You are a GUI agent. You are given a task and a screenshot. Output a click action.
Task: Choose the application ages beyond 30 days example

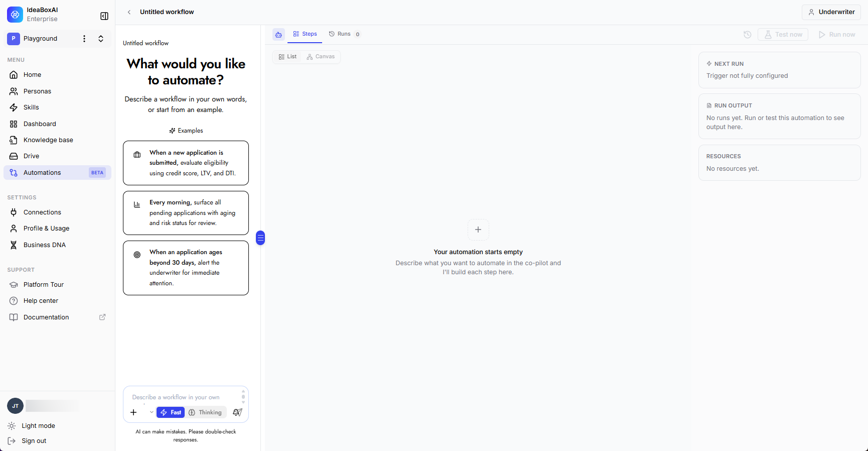coord(186,268)
